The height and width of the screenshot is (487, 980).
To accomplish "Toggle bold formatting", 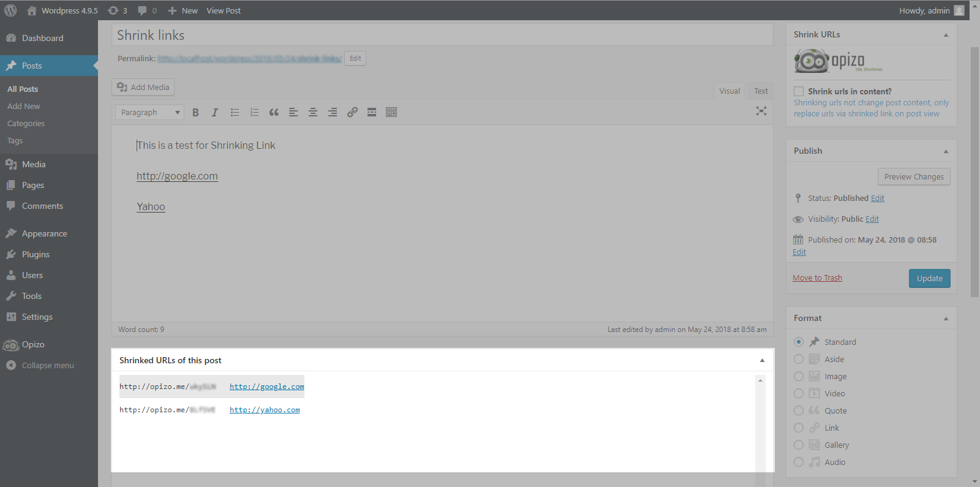I will pos(195,112).
